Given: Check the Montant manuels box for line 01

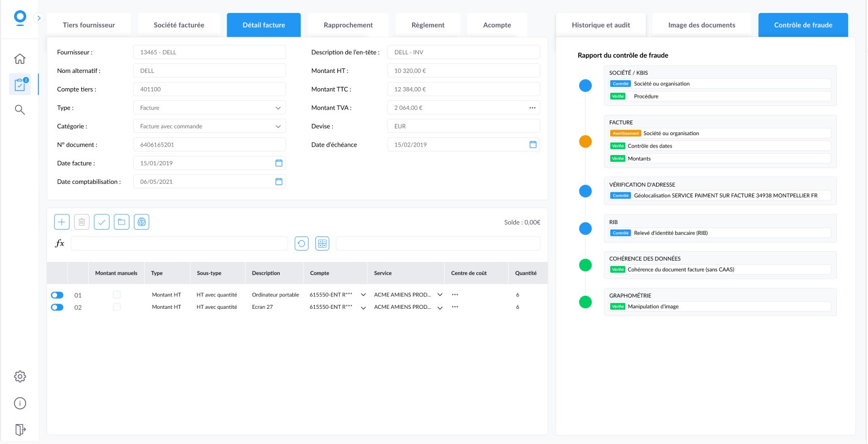Looking at the screenshot, I should pos(116,295).
